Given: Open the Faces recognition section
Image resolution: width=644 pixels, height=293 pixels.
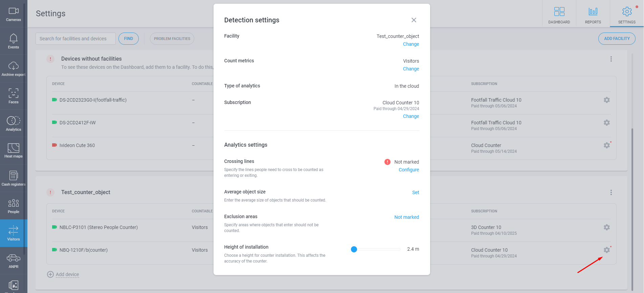Looking at the screenshot, I should (14, 96).
